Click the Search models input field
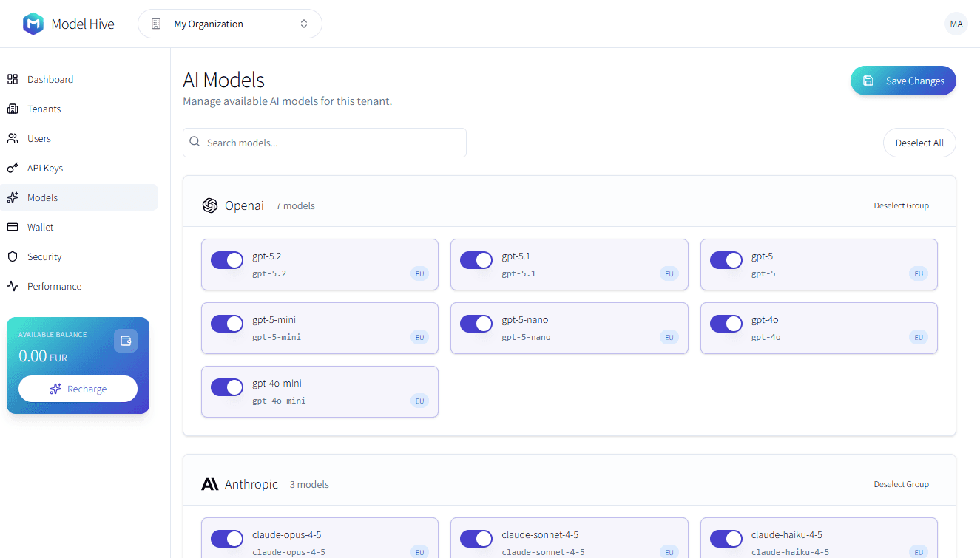The height and width of the screenshot is (558, 980). (324, 142)
